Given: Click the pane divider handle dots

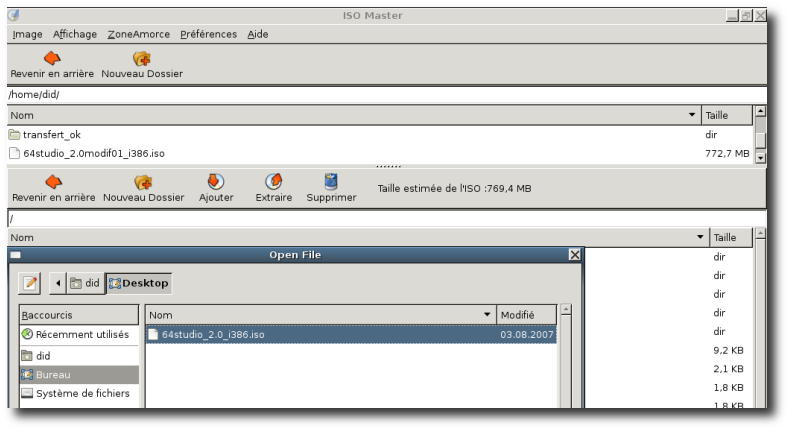Looking at the screenshot, I should [388, 166].
